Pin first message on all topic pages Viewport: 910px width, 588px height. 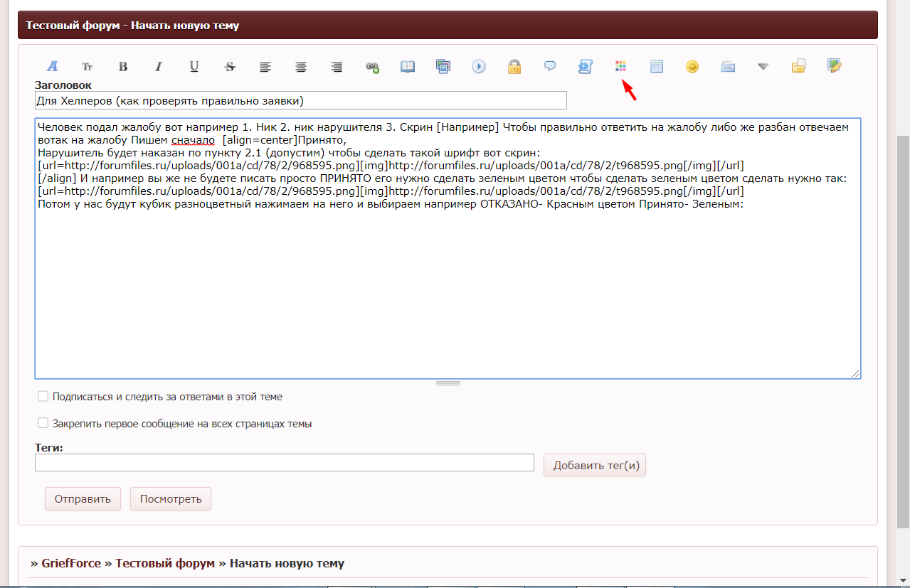coord(43,423)
